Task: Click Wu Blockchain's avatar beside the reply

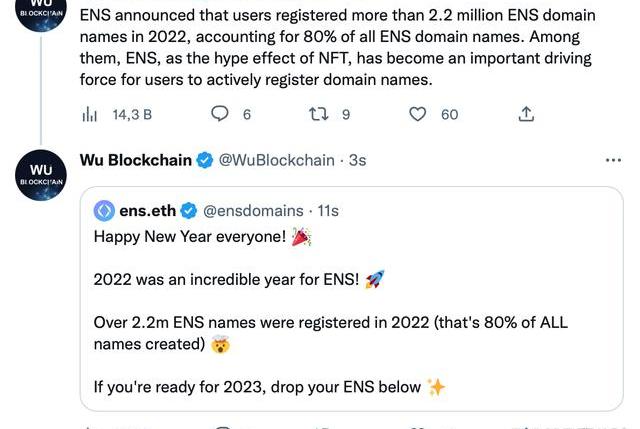Action: point(41,173)
